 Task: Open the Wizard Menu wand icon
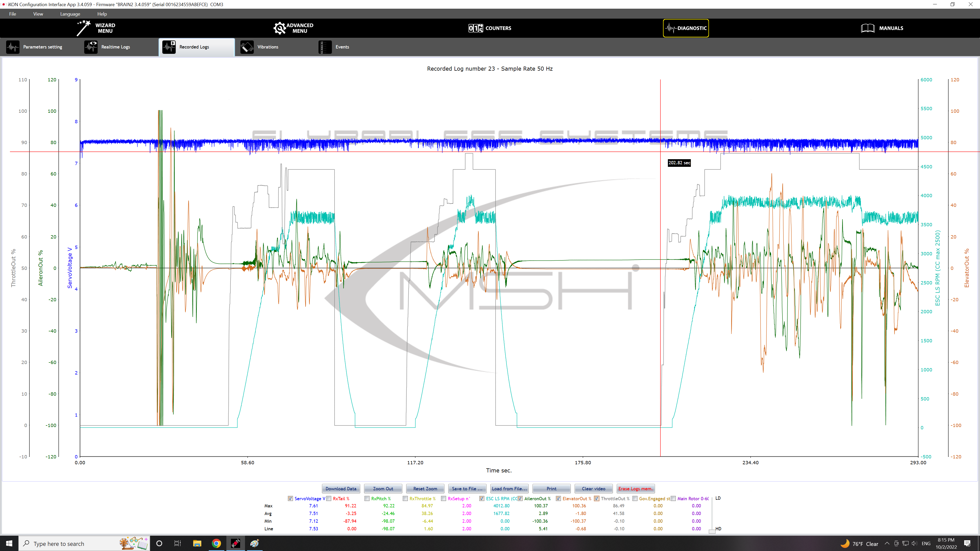point(83,28)
